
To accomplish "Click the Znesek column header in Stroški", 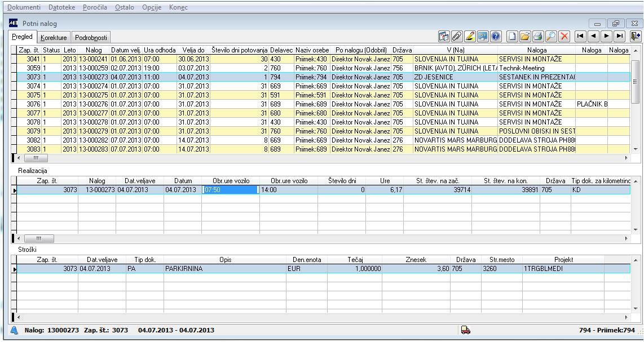I will (416, 260).
